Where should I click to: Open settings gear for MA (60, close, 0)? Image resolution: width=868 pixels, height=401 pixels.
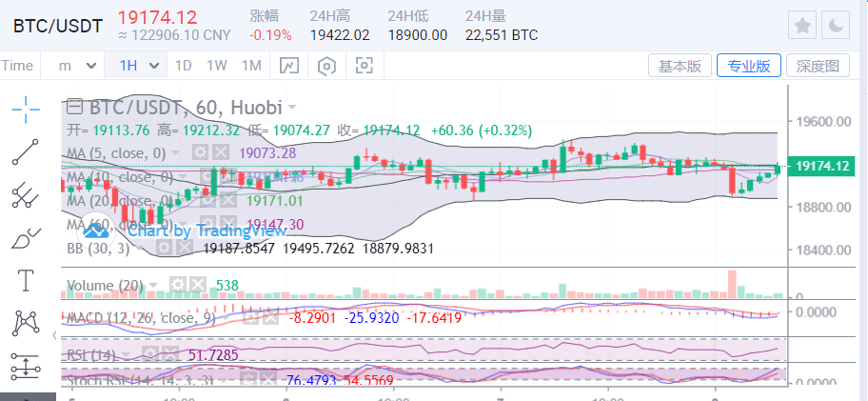click(207, 225)
